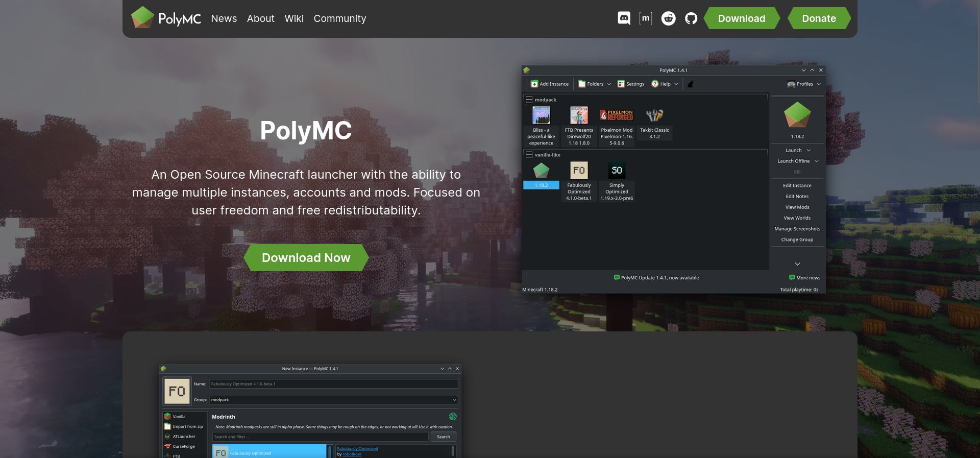
Task: Click the Search and filter field
Action: tap(320, 437)
